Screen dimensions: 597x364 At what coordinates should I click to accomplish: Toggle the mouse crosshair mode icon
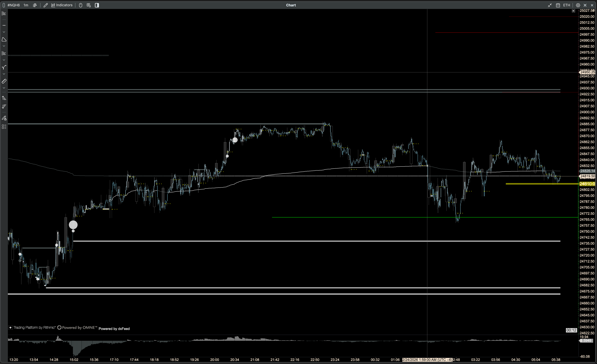[x=81, y=5]
